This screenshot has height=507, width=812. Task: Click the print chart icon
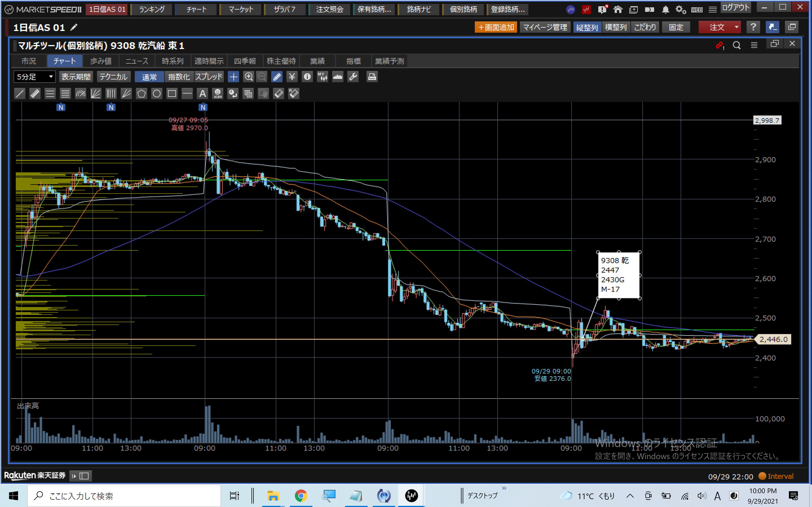coord(372,77)
